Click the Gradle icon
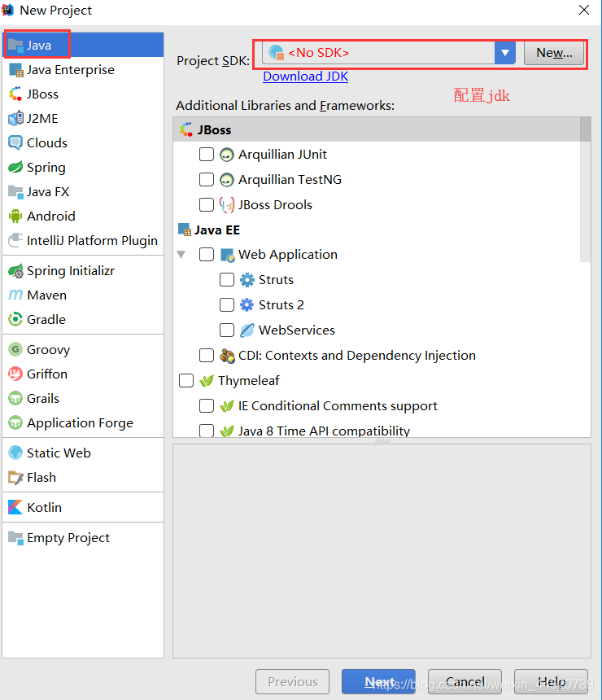This screenshot has height=700, width=602. [x=15, y=320]
